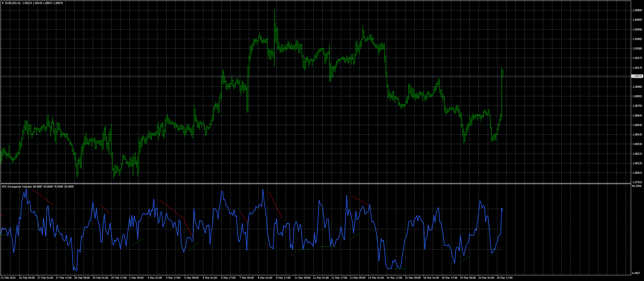Click the 20 Mar 17:00 time label
Viewport: 644px width, 281px height.
coord(504,278)
